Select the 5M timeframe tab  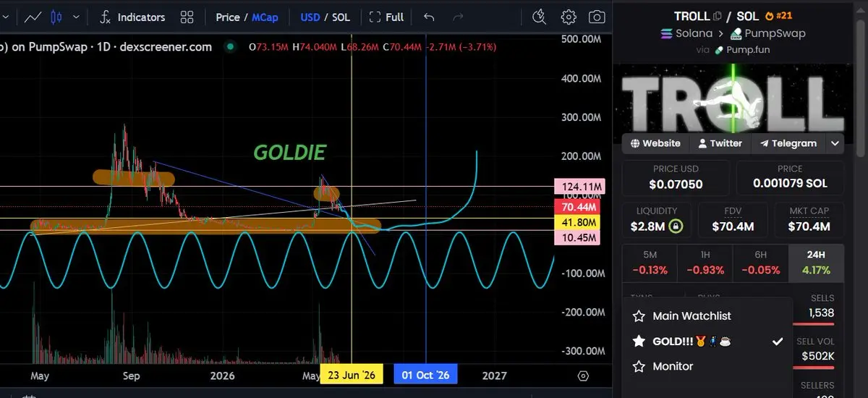click(x=649, y=263)
